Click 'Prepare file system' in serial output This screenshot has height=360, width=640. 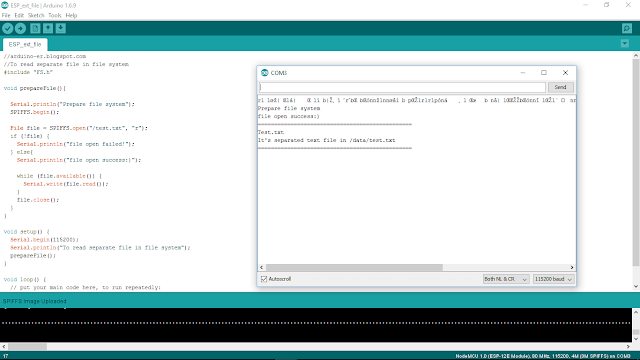click(x=289, y=108)
